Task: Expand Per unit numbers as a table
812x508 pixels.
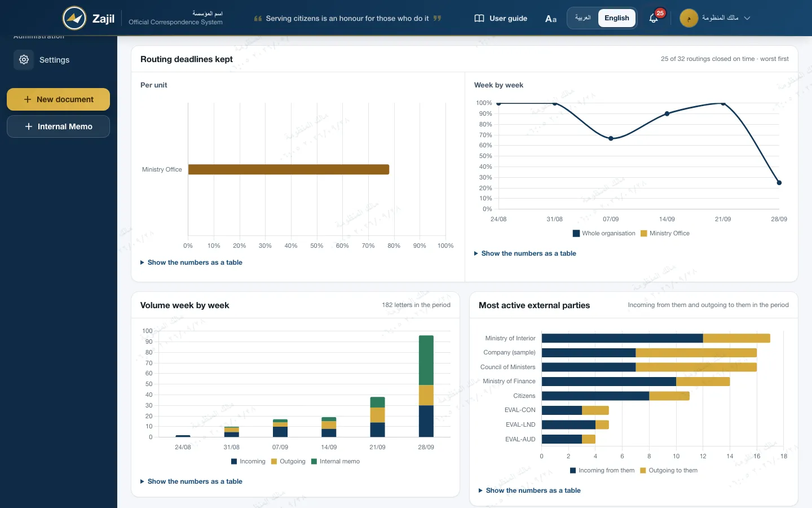Action: click(x=191, y=262)
